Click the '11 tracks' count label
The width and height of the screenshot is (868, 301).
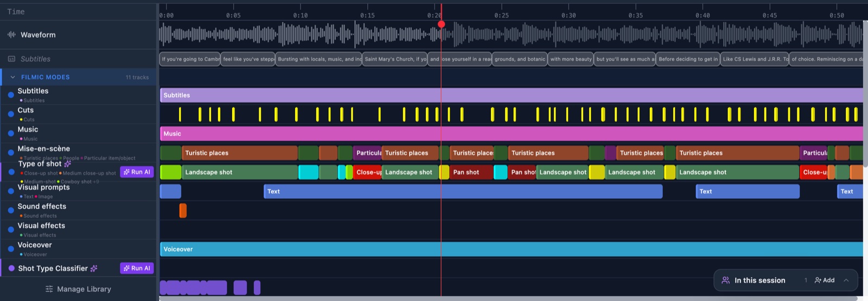coord(137,77)
